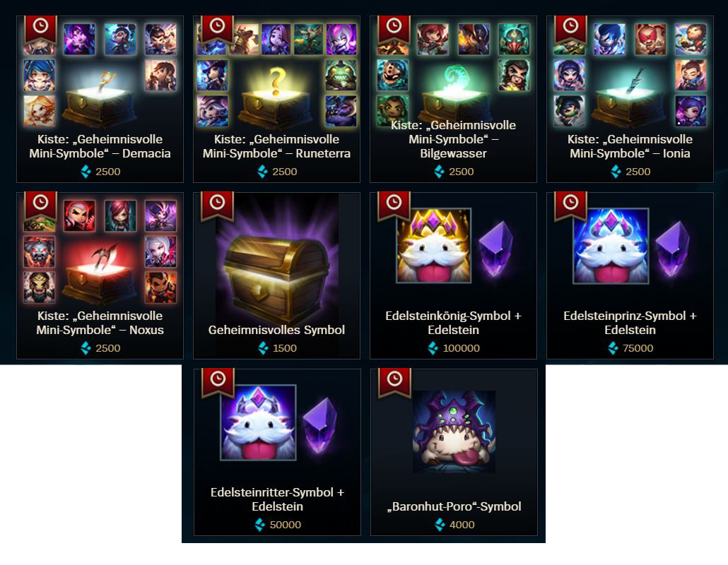Buy the Baronhut-Poro symbol for 4000
The height and width of the screenshot is (565, 728).
pyautogui.click(x=454, y=525)
